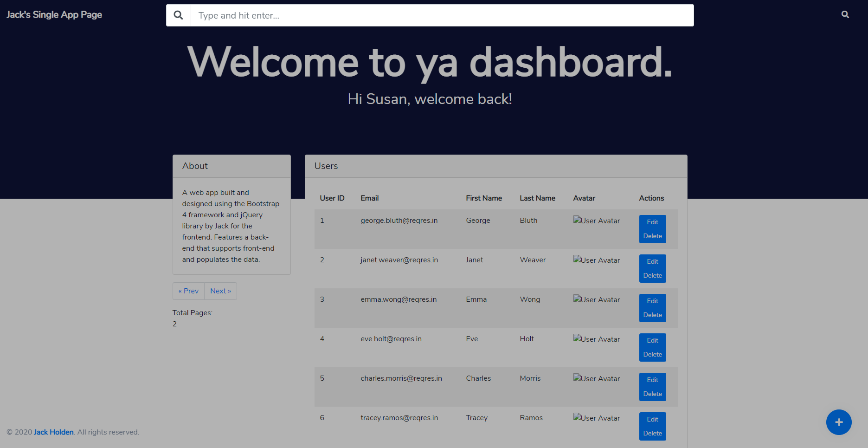Click the Users panel header
This screenshot has width=868, height=448.
(x=326, y=166)
